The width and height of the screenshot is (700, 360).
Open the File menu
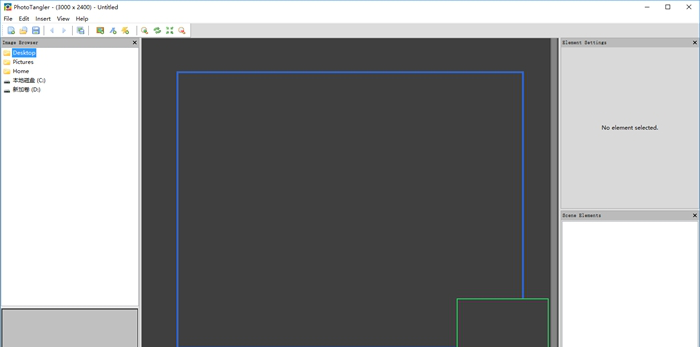(8, 19)
